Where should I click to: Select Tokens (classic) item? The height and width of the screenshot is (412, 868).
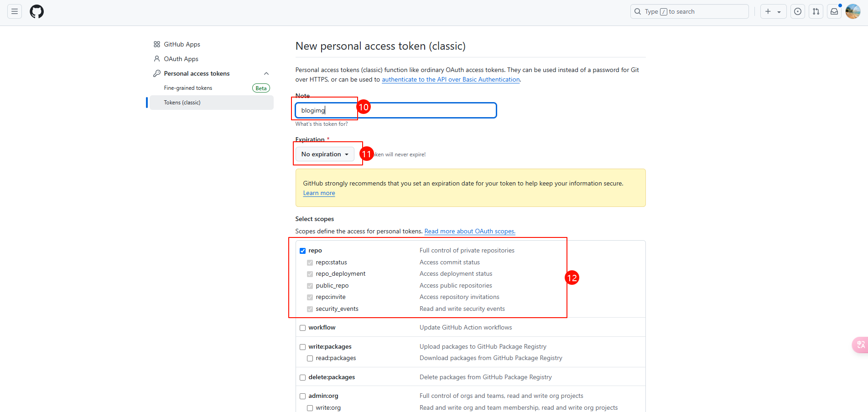[212, 103]
